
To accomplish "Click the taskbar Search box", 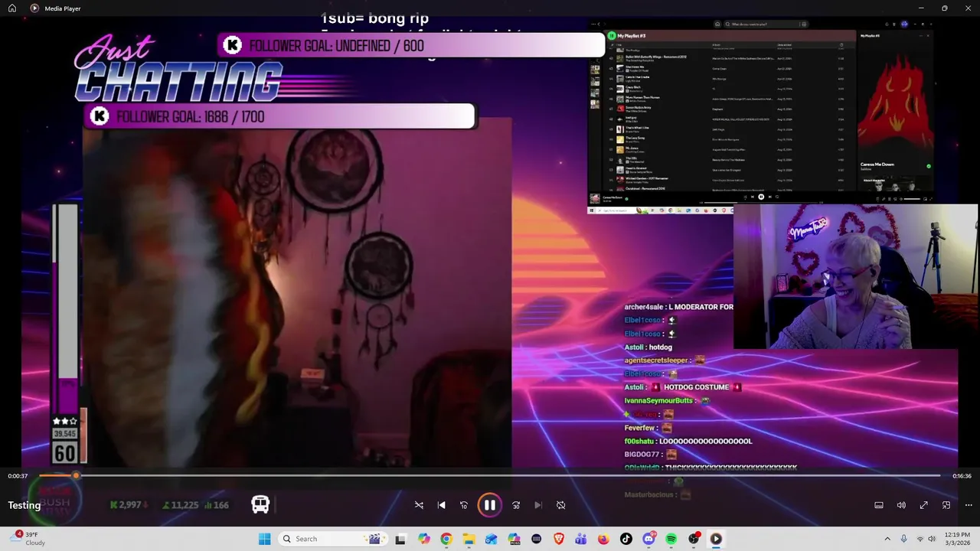I will pos(332,539).
